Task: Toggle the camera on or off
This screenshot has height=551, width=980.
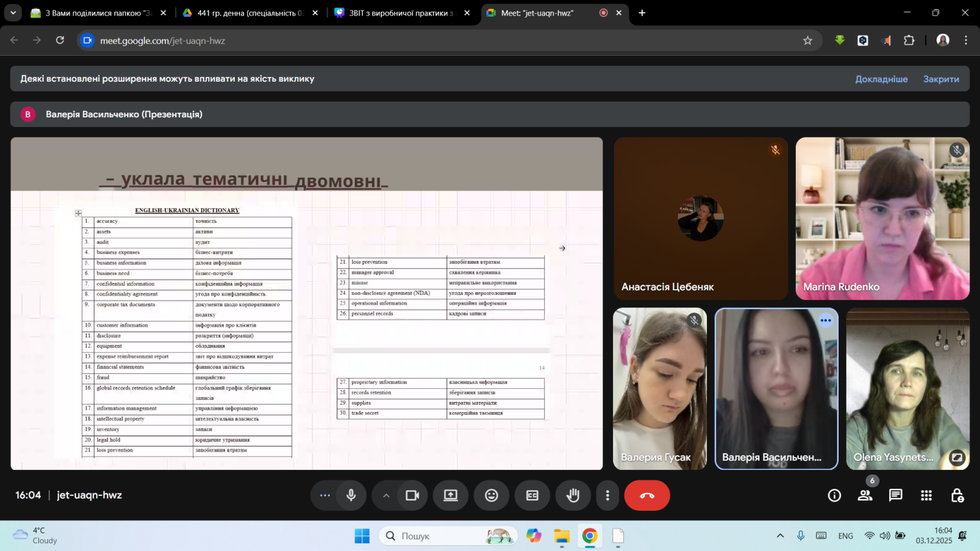Action: click(412, 495)
